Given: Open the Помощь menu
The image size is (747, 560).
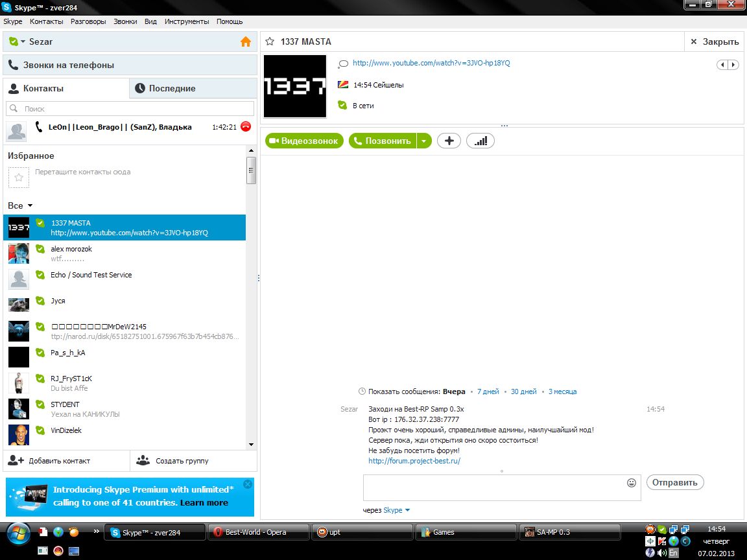Looking at the screenshot, I should (x=230, y=21).
